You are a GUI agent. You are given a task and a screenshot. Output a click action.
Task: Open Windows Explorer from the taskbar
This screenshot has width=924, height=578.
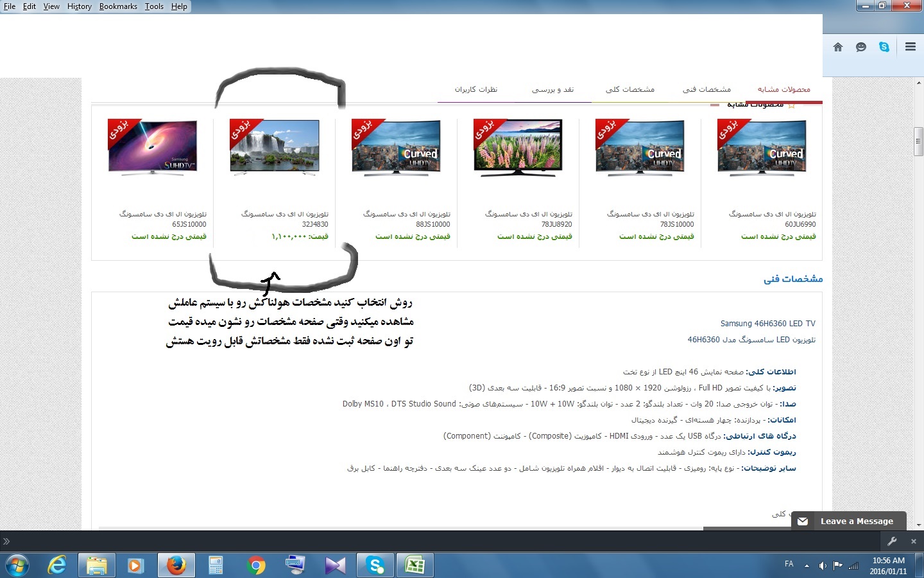97,566
